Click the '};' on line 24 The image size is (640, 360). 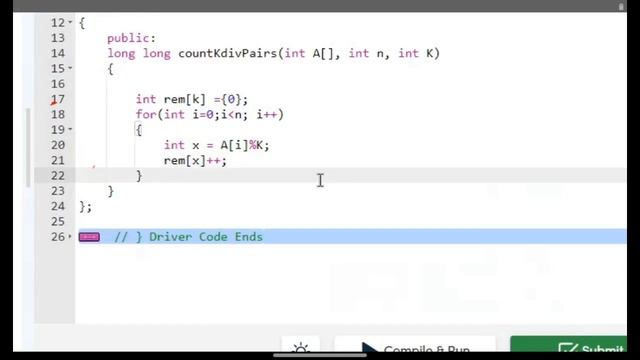pos(86,207)
